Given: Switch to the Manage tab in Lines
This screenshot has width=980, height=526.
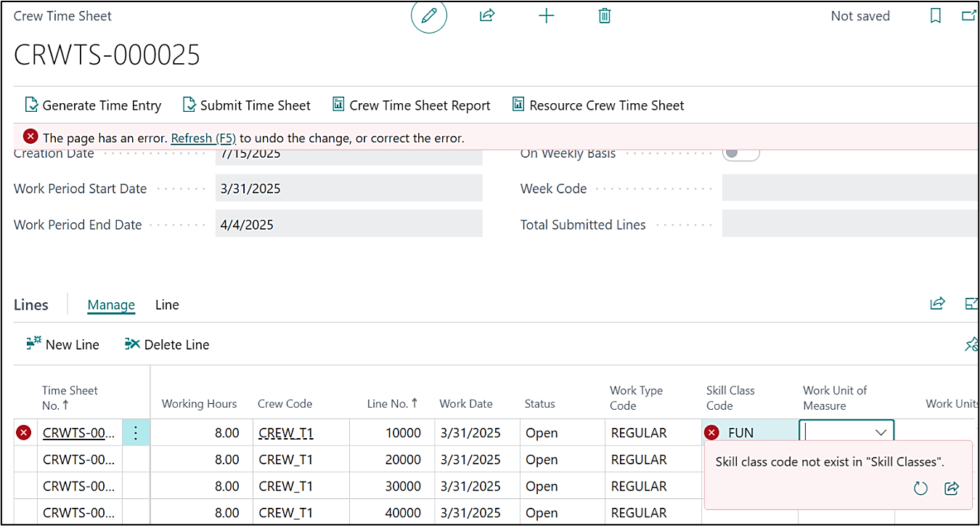Looking at the screenshot, I should pos(111,305).
